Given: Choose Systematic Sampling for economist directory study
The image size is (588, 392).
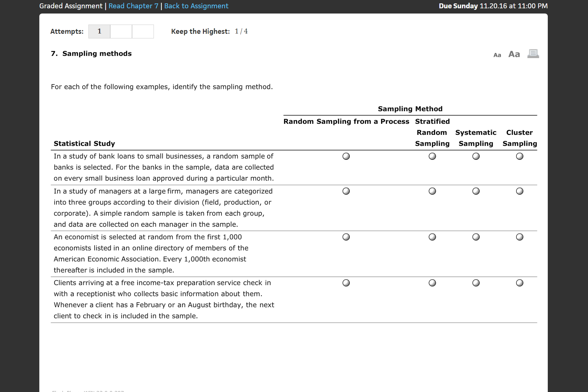Looking at the screenshot, I should click(x=476, y=237).
